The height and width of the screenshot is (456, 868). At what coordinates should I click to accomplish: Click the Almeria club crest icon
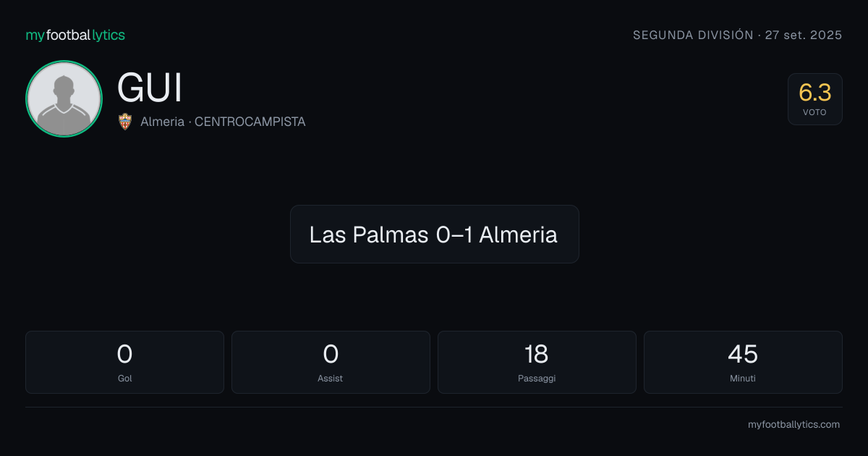(x=125, y=122)
